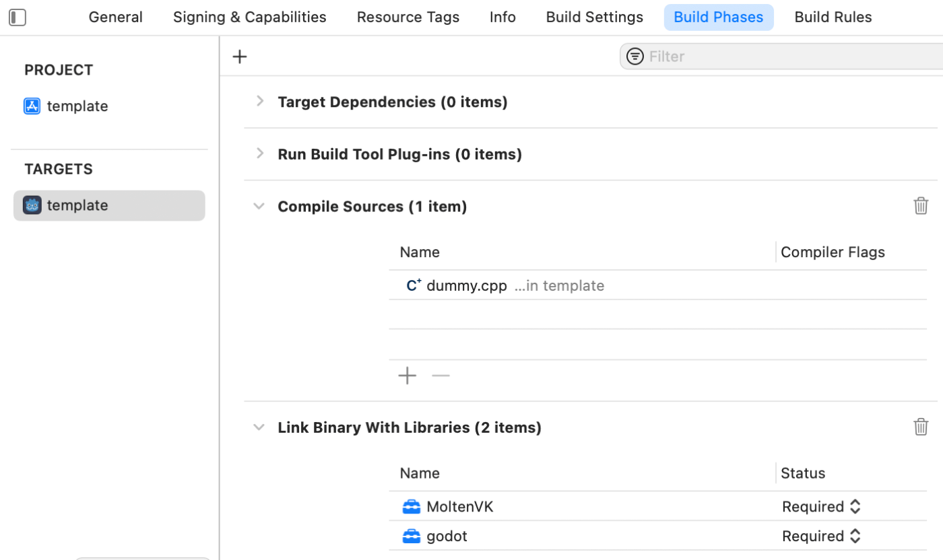Remove the source file with the minus button
This screenshot has width=943, height=560.
[441, 376]
